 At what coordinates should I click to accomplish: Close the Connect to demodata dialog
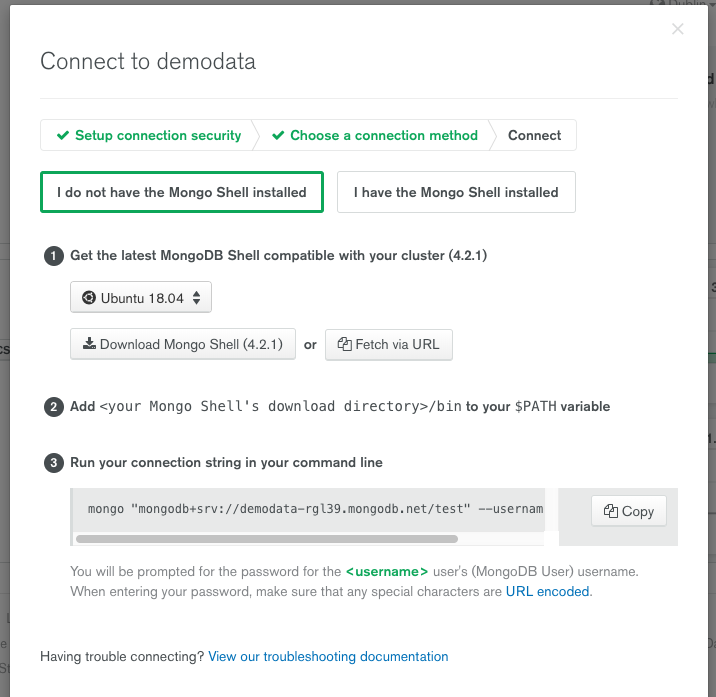click(678, 29)
